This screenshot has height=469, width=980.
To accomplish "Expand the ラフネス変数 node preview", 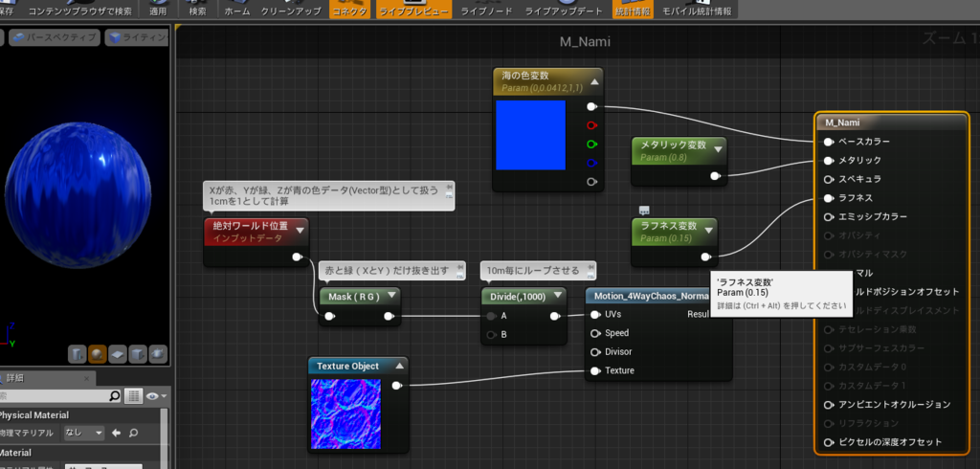I will point(709,230).
